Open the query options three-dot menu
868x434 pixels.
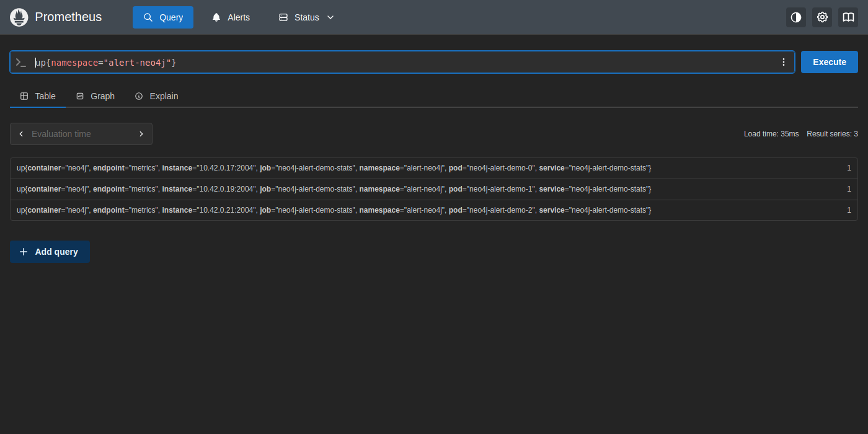[783, 62]
